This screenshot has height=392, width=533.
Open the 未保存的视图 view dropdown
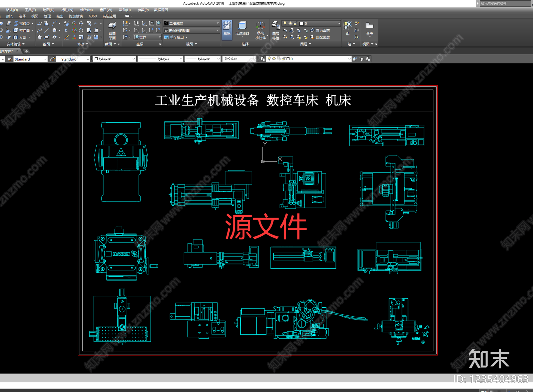click(192, 30)
